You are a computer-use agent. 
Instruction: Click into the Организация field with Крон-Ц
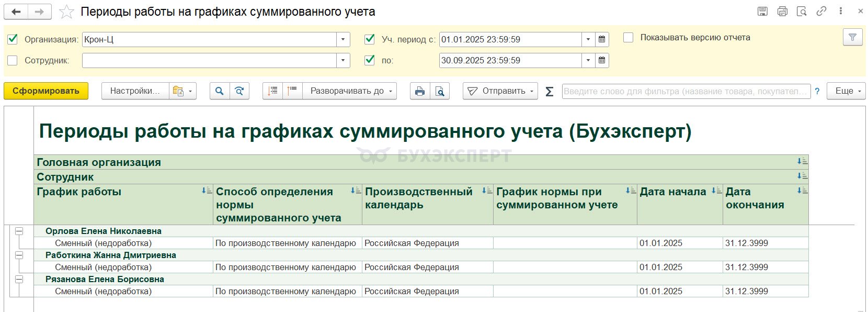tap(209, 39)
